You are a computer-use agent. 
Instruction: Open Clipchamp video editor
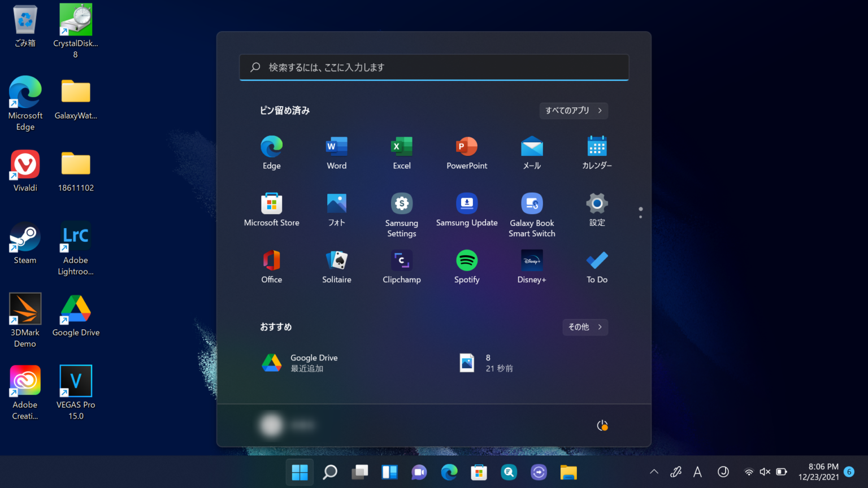tap(401, 265)
